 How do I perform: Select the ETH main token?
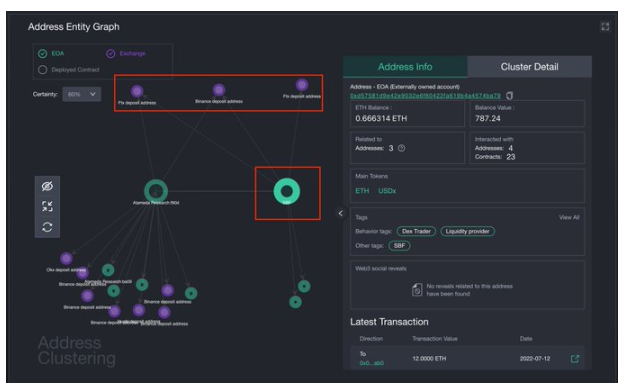point(362,191)
